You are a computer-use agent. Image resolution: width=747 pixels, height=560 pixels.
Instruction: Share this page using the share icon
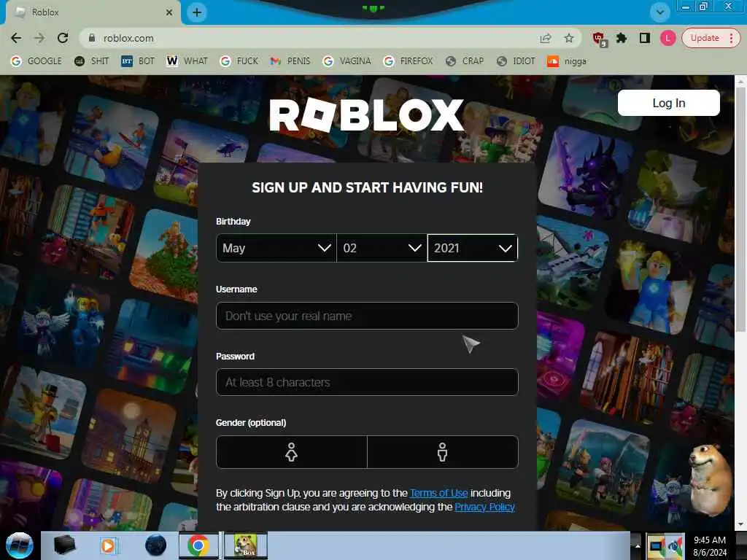point(546,38)
